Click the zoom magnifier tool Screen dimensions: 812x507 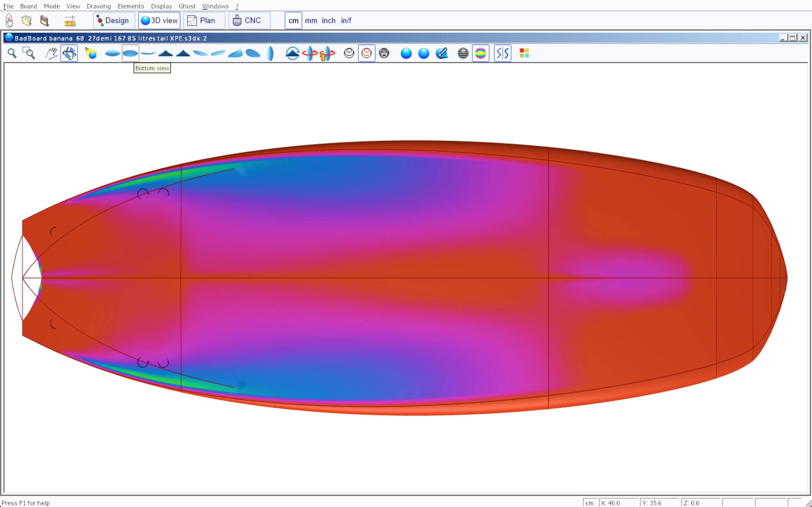12,53
